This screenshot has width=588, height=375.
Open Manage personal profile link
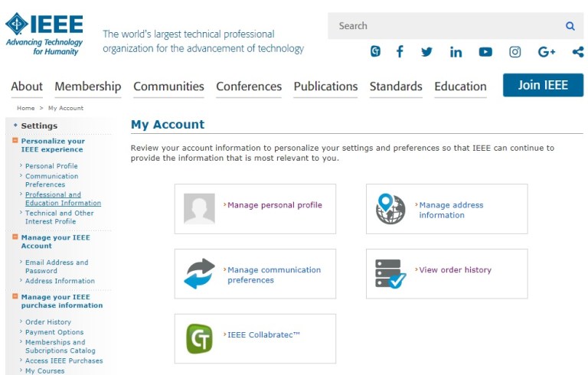coord(274,205)
